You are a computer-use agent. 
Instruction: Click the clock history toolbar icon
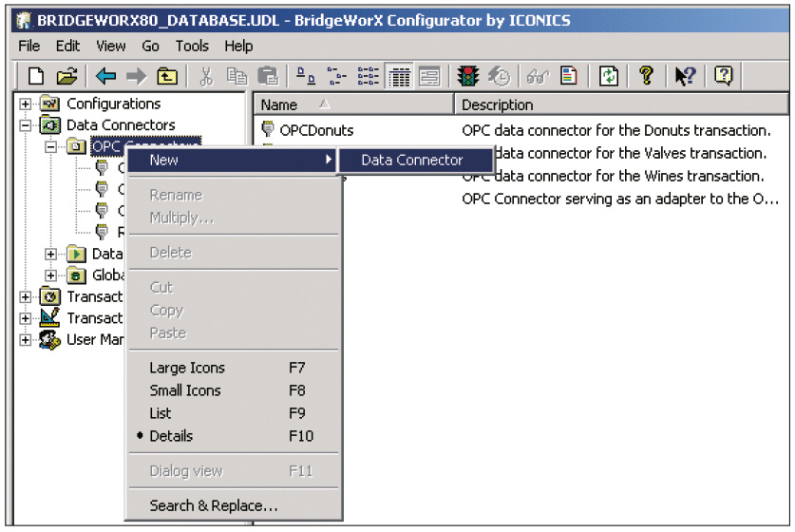pyautogui.click(x=499, y=77)
